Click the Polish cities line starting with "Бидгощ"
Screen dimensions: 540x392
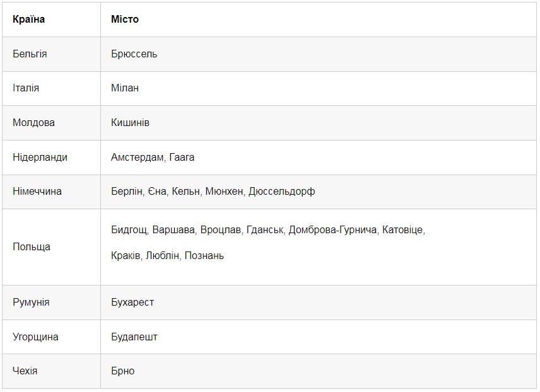[267, 231]
